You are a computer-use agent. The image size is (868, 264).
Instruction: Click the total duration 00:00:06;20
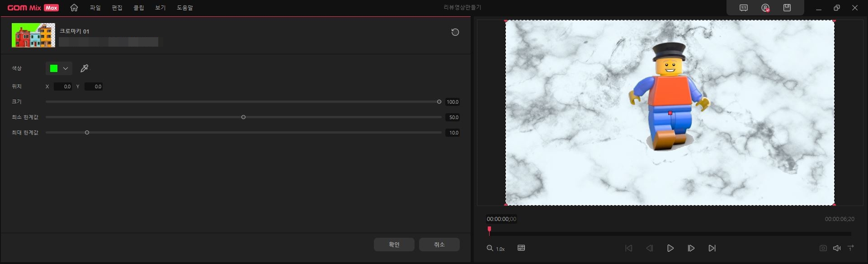click(840, 219)
